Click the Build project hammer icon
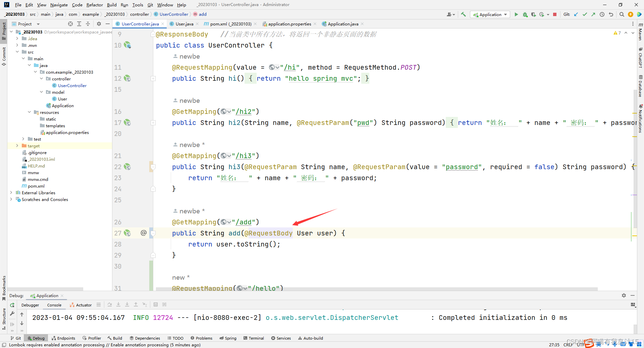This screenshot has width=644, height=348. tap(463, 14)
